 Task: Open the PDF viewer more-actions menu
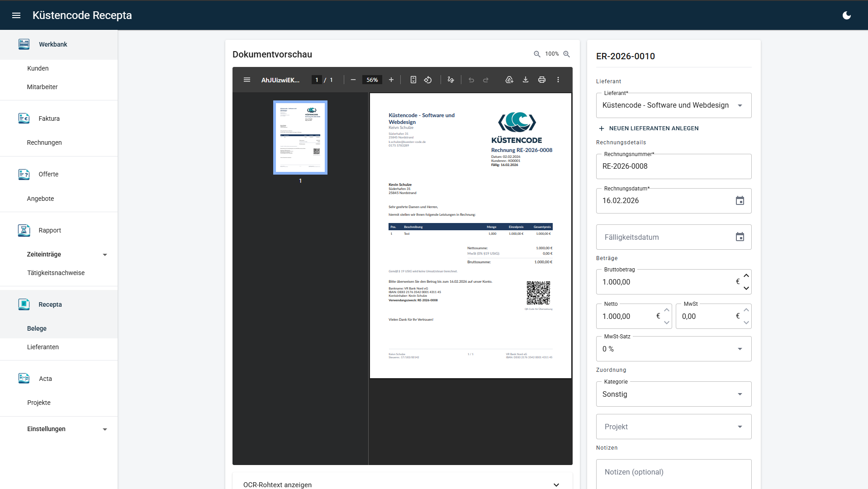[558, 80]
